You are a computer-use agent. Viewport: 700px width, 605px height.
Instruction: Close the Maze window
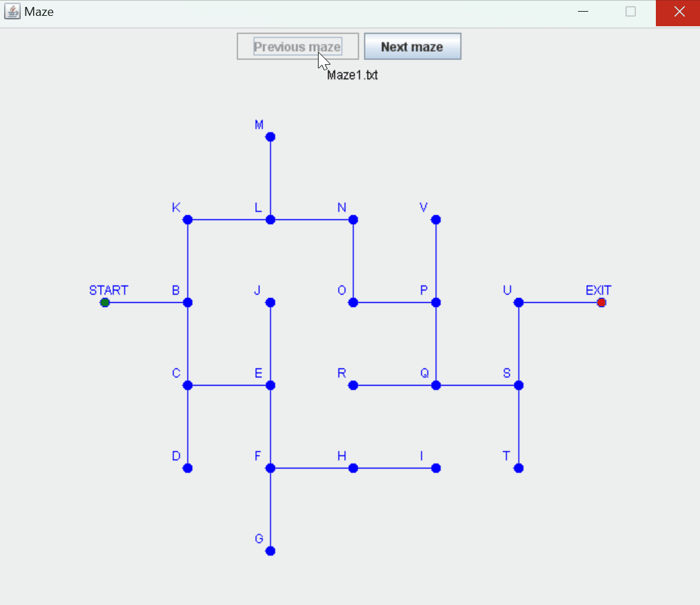pyautogui.click(x=678, y=12)
